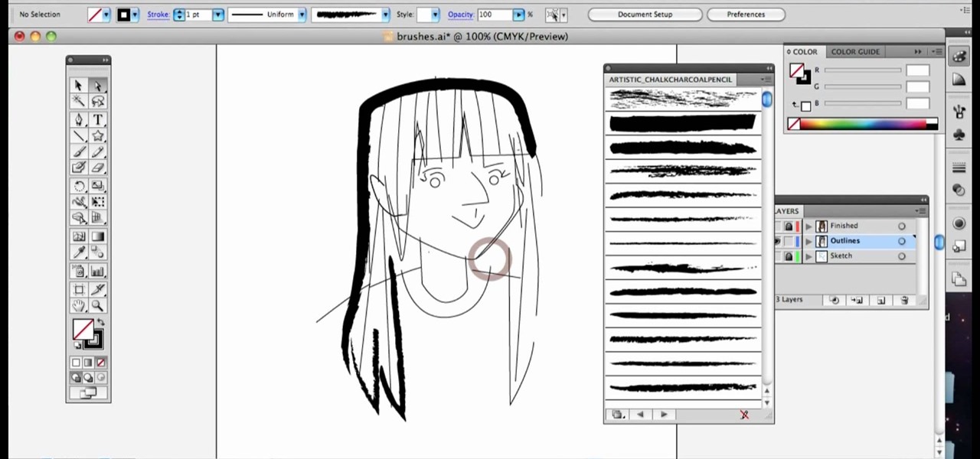Screen dimensions: 980x459
Task: Activate the Eraser tool
Action: 98,168
